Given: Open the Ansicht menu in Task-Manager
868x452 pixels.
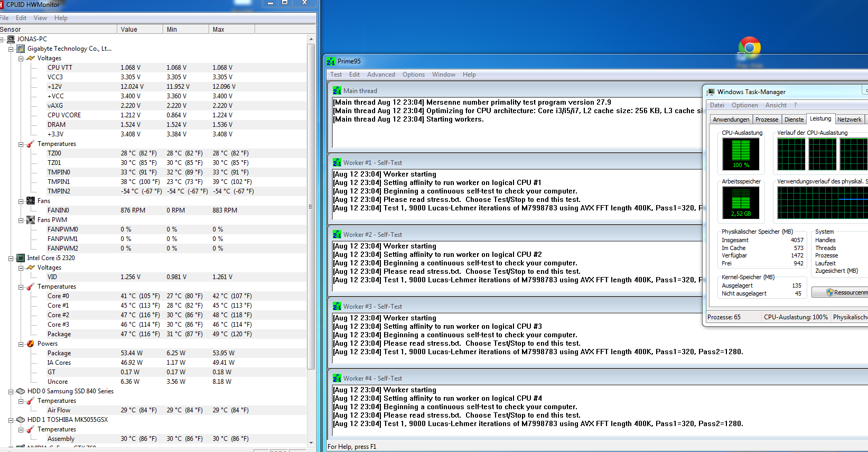Looking at the screenshot, I should (x=776, y=105).
